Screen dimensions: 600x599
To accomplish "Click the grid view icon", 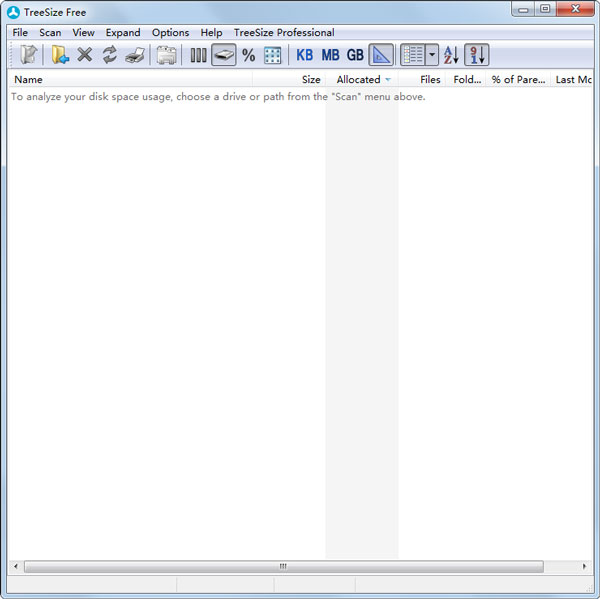I will (273, 55).
